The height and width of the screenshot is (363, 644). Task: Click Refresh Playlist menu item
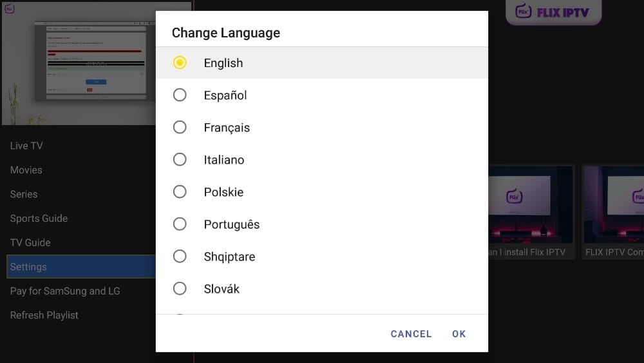(44, 315)
